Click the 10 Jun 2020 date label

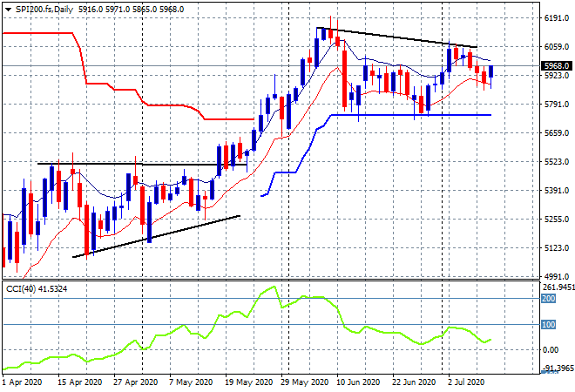coord(358,382)
